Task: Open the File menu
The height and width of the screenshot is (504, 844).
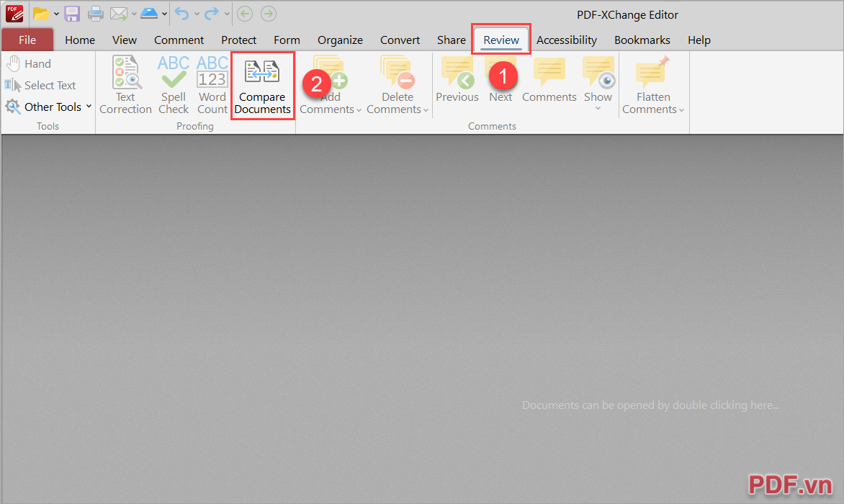Action: (27, 40)
